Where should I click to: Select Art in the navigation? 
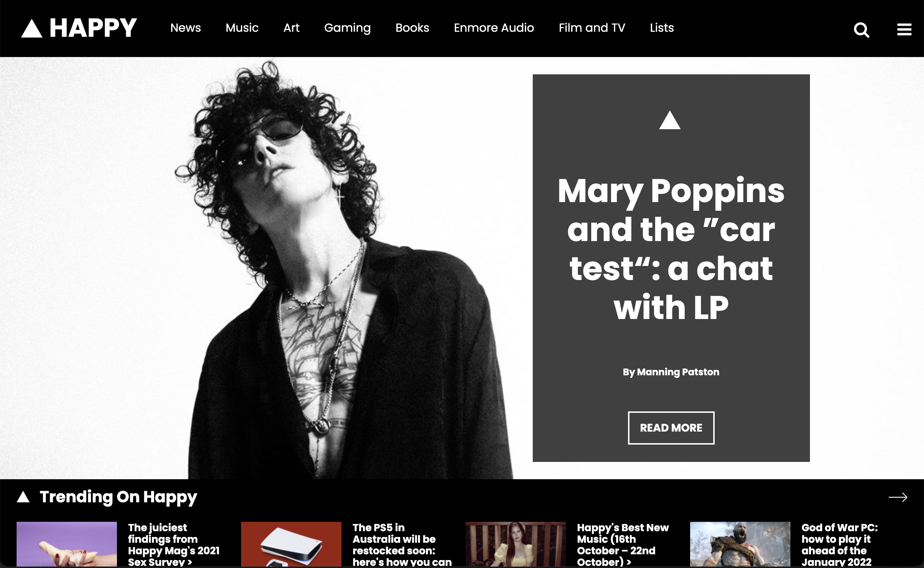(x=291, y=28)
